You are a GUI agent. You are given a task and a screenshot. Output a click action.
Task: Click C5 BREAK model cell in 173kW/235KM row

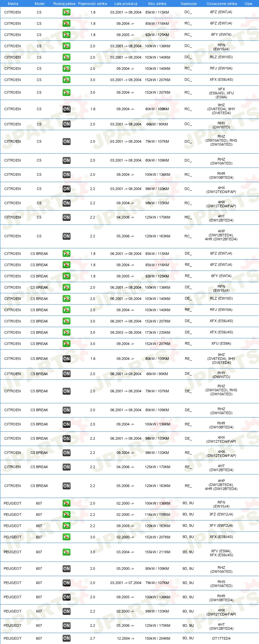39,332
